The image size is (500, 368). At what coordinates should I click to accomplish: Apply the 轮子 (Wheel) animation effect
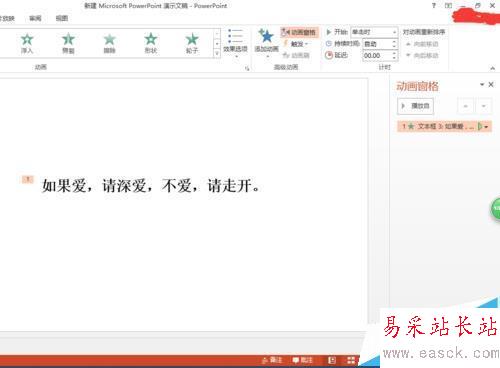(x=192, y=44)
